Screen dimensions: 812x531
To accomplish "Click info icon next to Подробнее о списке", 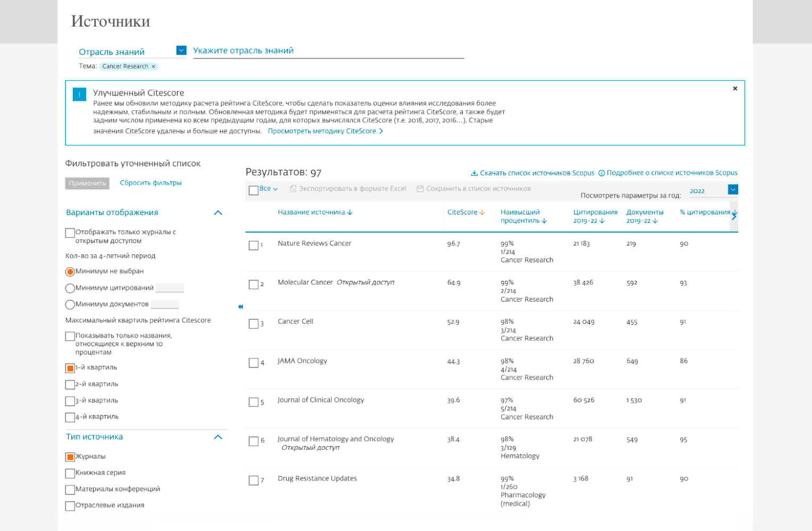I will (x=602, y=173).
